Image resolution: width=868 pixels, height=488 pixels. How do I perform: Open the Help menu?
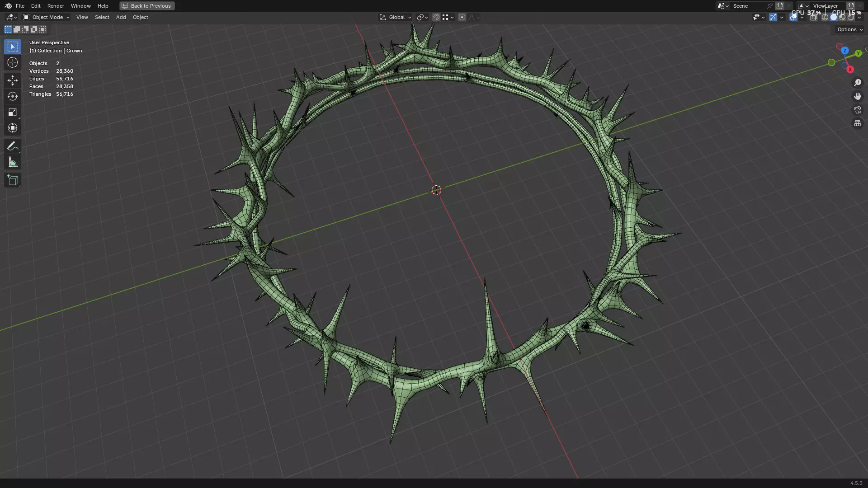pyautogui.click(x=103, y=6)
